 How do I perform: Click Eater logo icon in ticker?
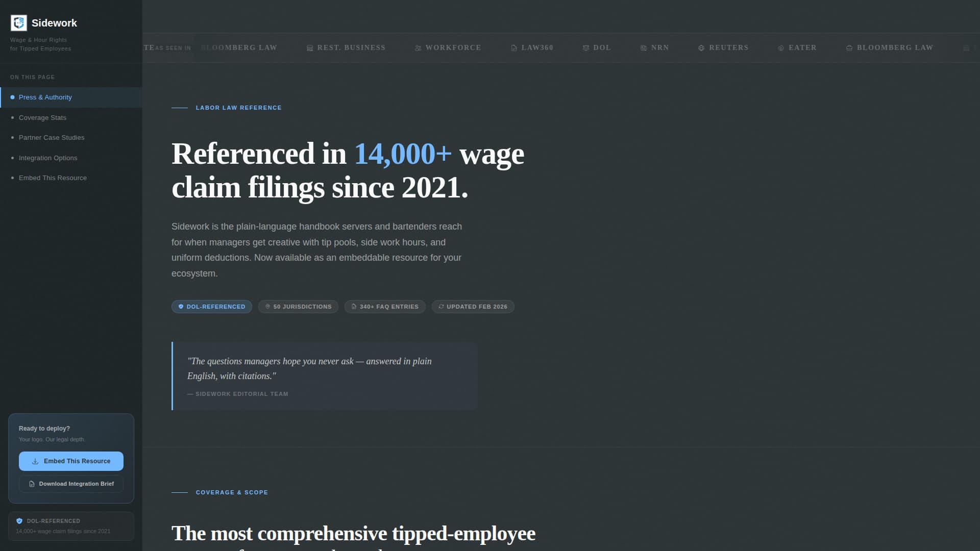781,48
